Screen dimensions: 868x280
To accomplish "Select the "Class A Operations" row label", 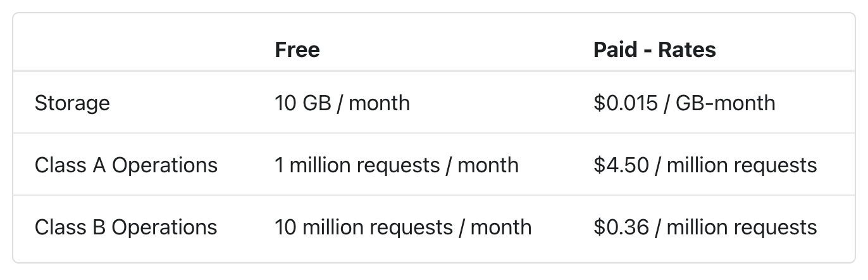I will [126, 165].
